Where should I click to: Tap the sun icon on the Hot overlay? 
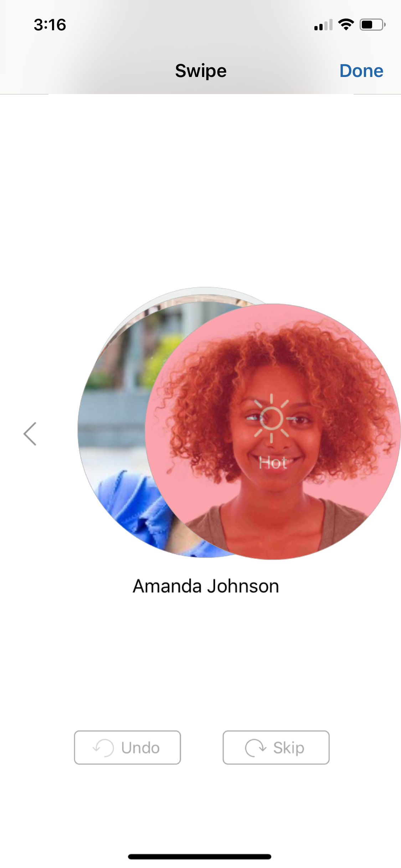point(271,418)
